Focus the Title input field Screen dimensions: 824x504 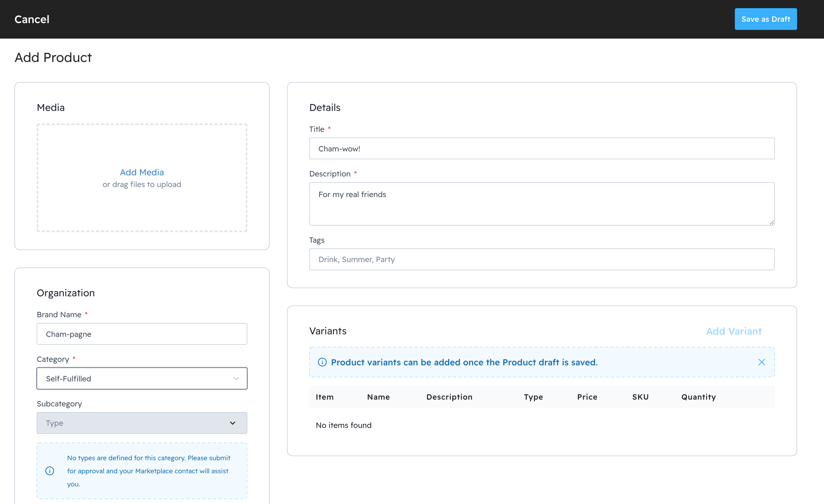541,148
